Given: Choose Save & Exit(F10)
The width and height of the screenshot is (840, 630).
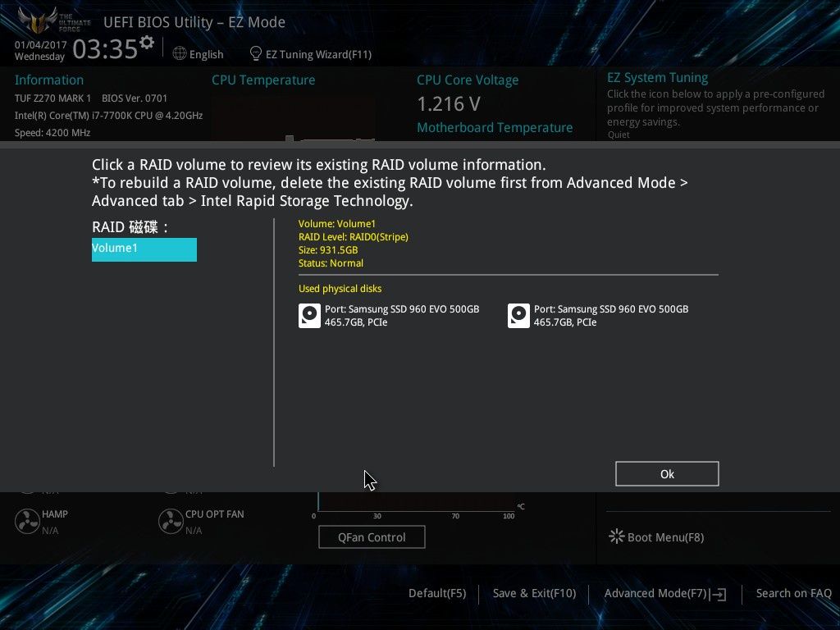Looking at the screenshot, I should 534,594.
